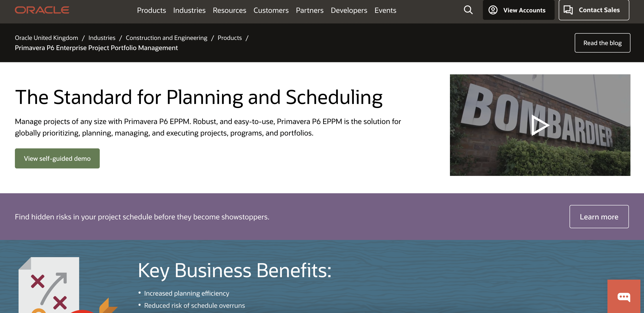Expand the Customers navigation dropdown
This screenshot has width=644, height=313.
coord(271,11)
